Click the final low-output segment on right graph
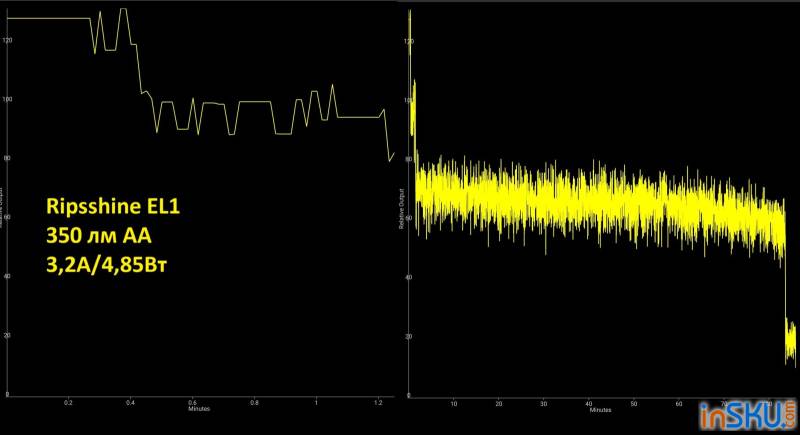 [790, 342]
